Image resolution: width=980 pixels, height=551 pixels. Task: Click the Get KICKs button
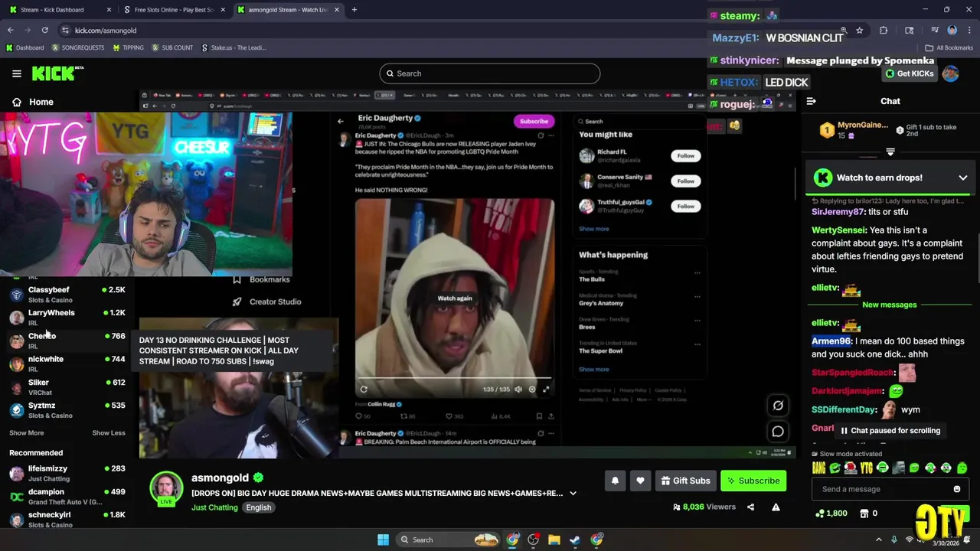pyautogui.click(x=910, y=73)
